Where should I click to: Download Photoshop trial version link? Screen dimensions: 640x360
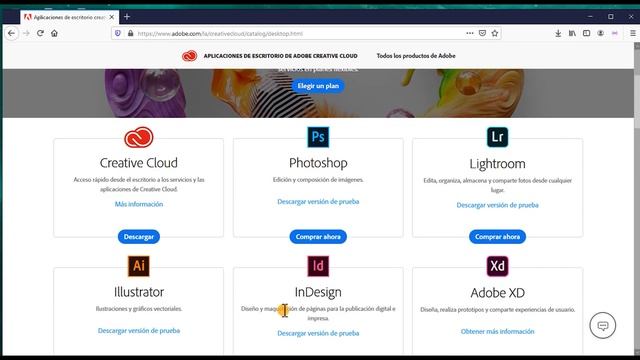[318, 202]
